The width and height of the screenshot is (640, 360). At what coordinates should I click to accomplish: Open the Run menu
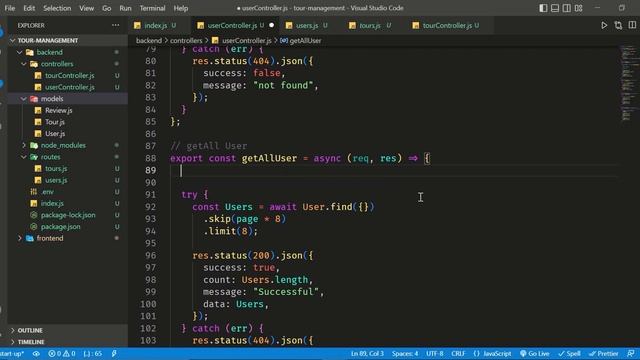[125, 8]
